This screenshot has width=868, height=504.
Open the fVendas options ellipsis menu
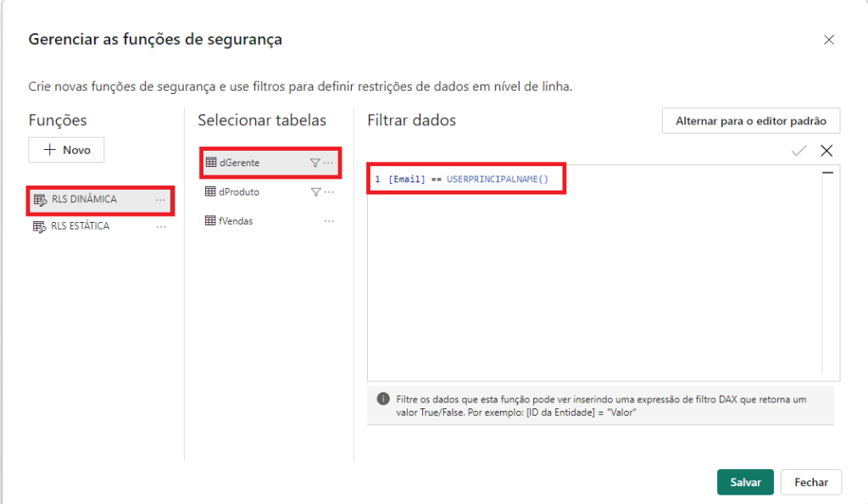tap(327, 220)
